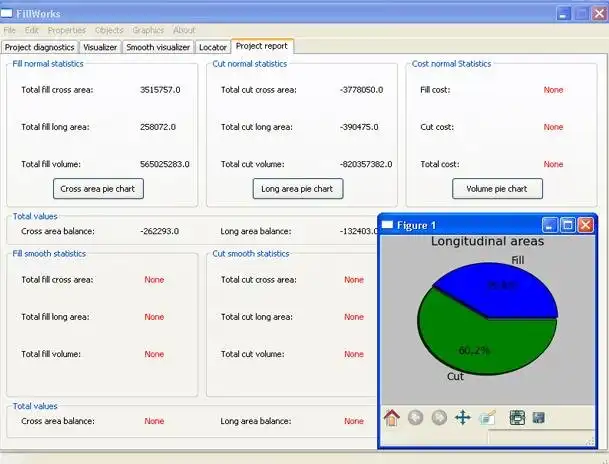Click the Total fill volume value 565025283.0
The height and width of the screenshot is (464, 609).
165,164
